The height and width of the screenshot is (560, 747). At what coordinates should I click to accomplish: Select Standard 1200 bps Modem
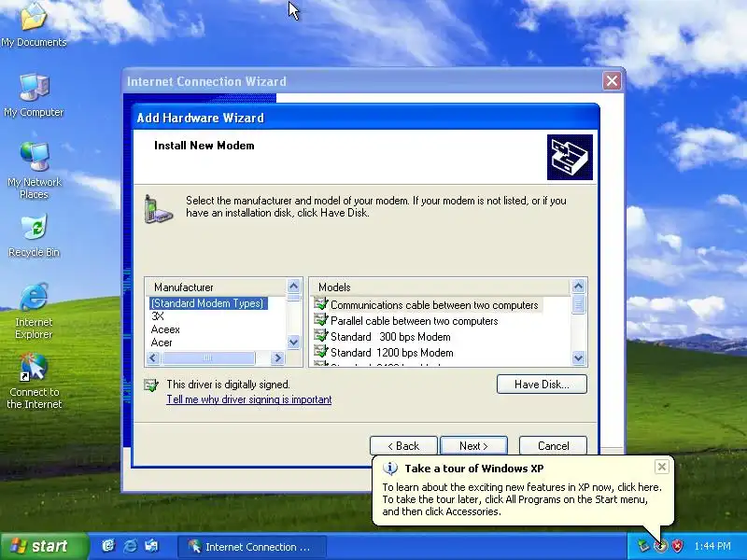pyautogui.click(x=391, y=353)
